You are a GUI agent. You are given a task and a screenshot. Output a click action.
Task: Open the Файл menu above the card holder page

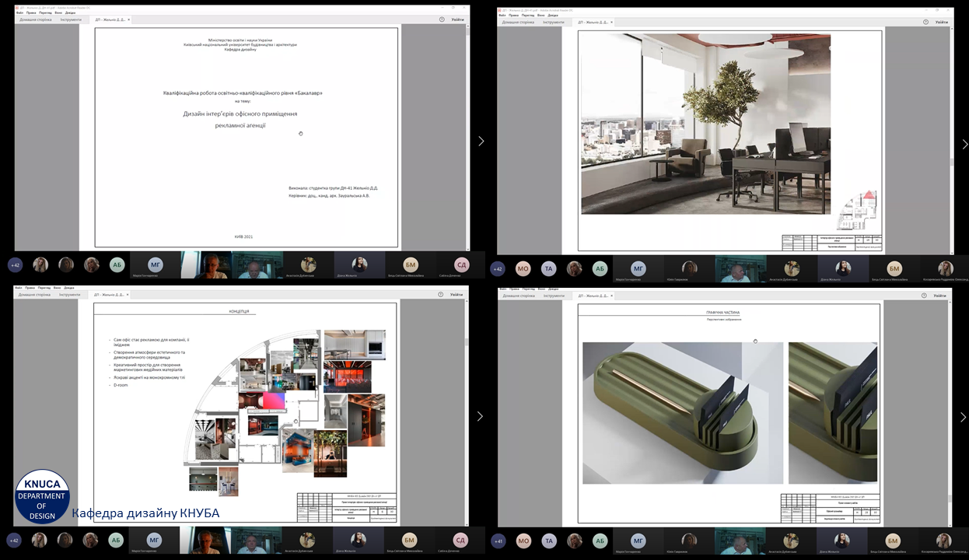503,289
